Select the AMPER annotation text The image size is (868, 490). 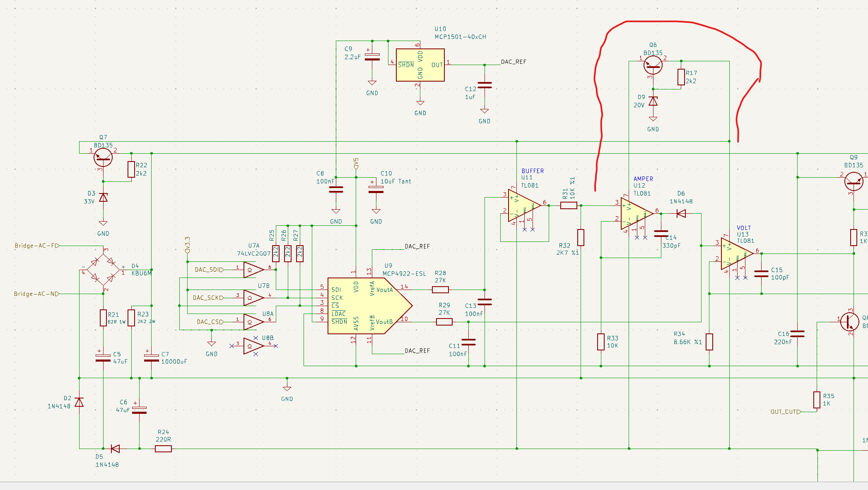click(643, 179)
